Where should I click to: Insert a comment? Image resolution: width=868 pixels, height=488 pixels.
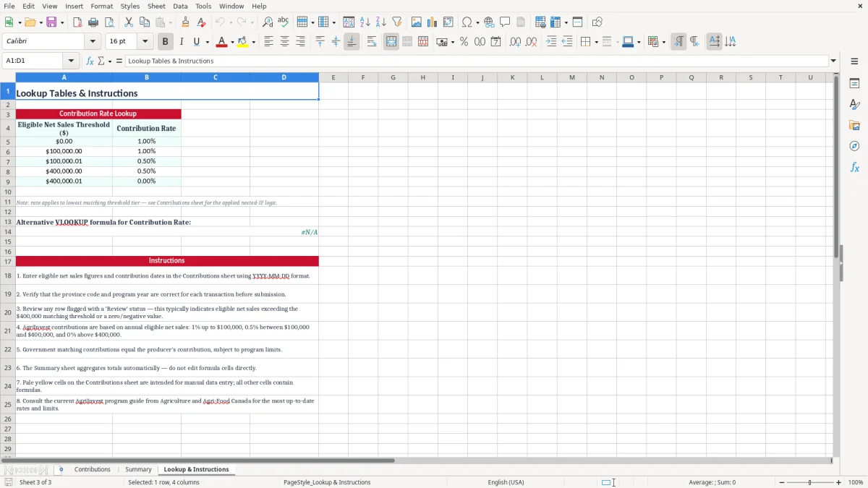pyautogui.click(x=505, y=22)
